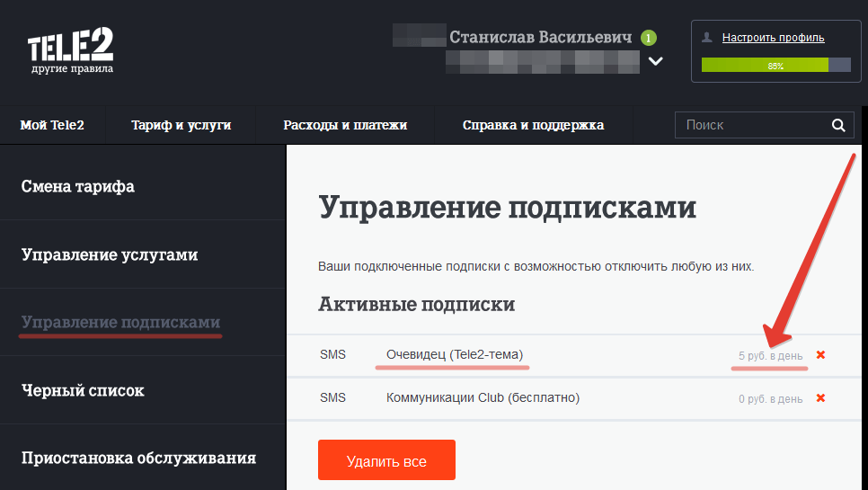Open the Мой Tele2 menu
Viewport: 868px width, 490px height.
coord(52,125)
